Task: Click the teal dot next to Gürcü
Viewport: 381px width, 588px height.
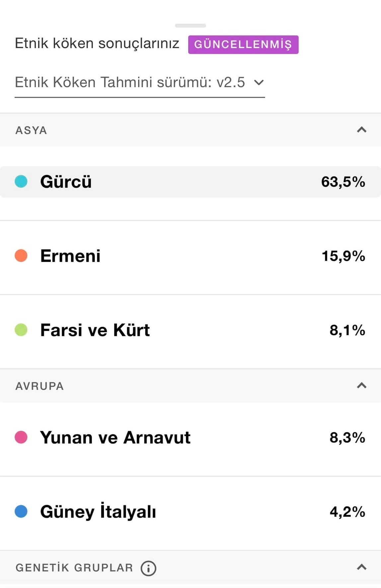Action: click(x=21, y=182)
